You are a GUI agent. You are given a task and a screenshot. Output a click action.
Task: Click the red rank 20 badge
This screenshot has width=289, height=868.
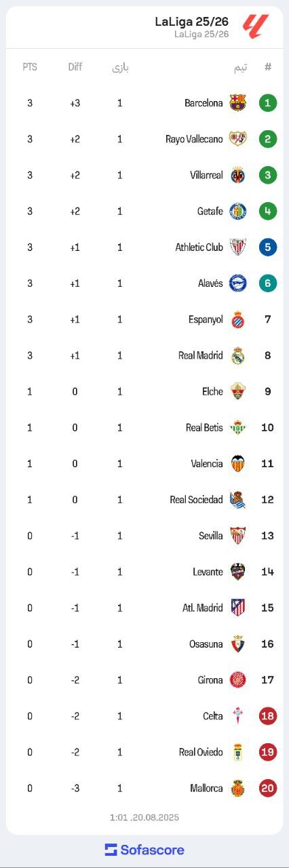coord(268,788)
